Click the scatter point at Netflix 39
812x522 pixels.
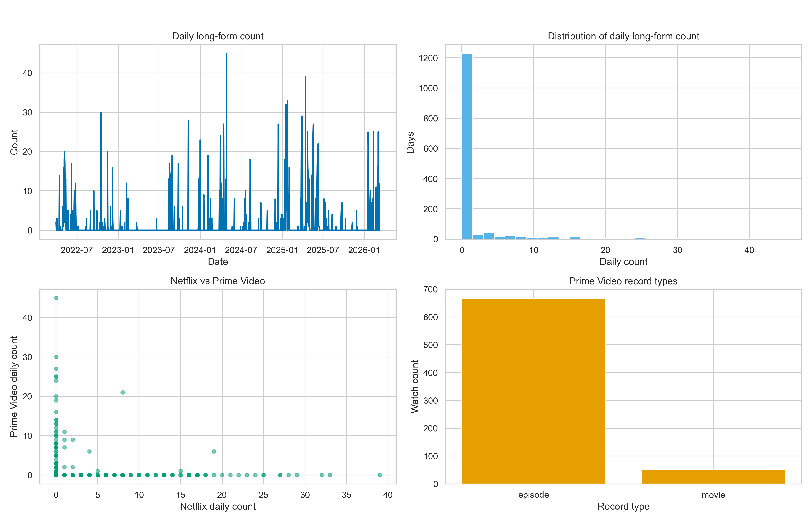[380, 475]
